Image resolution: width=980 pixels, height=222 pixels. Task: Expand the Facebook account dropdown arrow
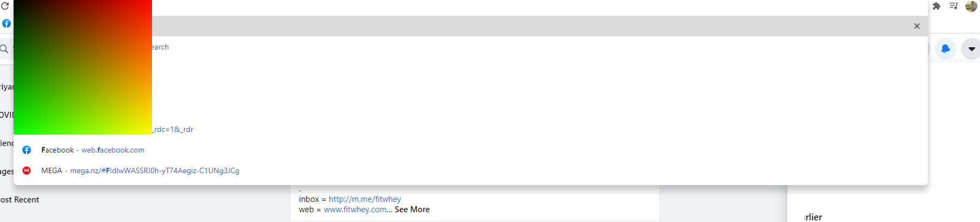(971, 49)
